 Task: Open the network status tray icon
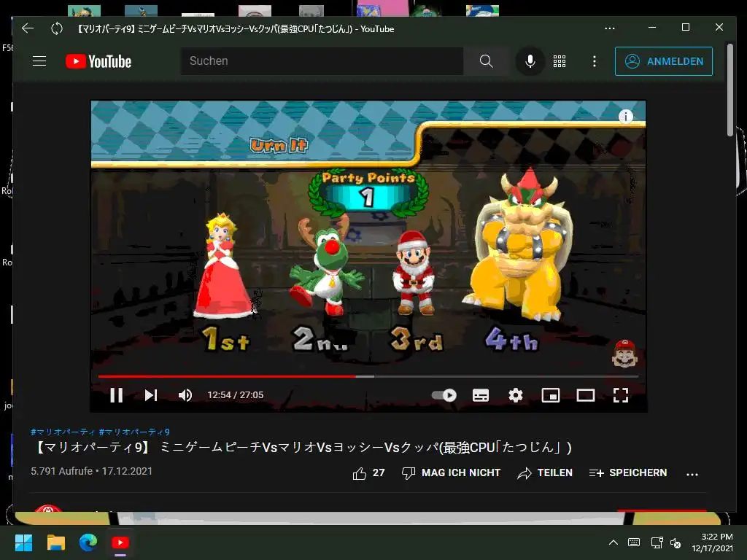point(657,542)
